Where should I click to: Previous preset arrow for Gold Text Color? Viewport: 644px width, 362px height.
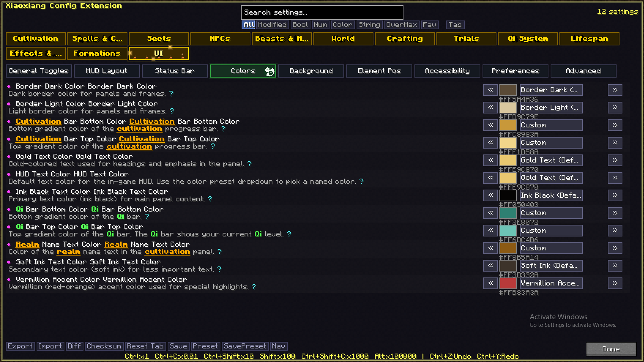pos(491,160)
